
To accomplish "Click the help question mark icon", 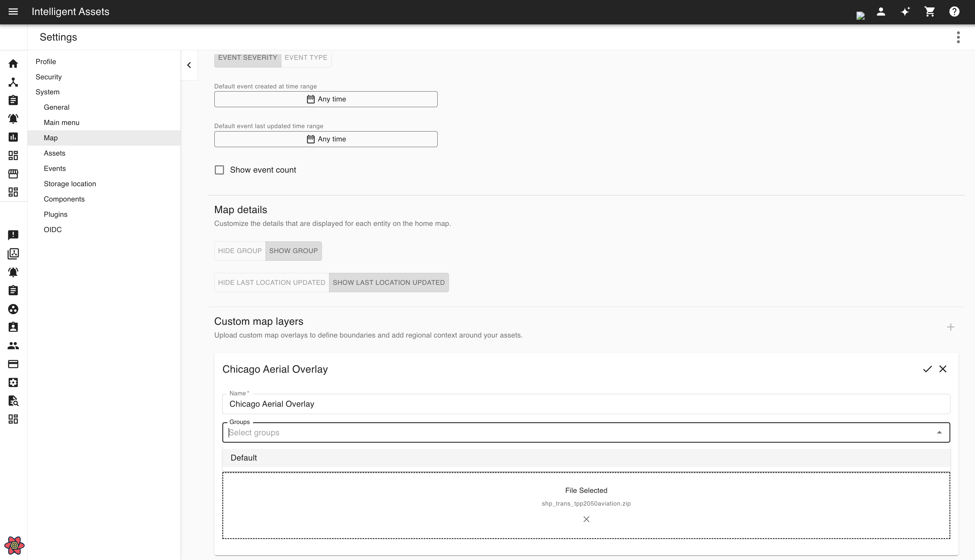I will [954, 12].
